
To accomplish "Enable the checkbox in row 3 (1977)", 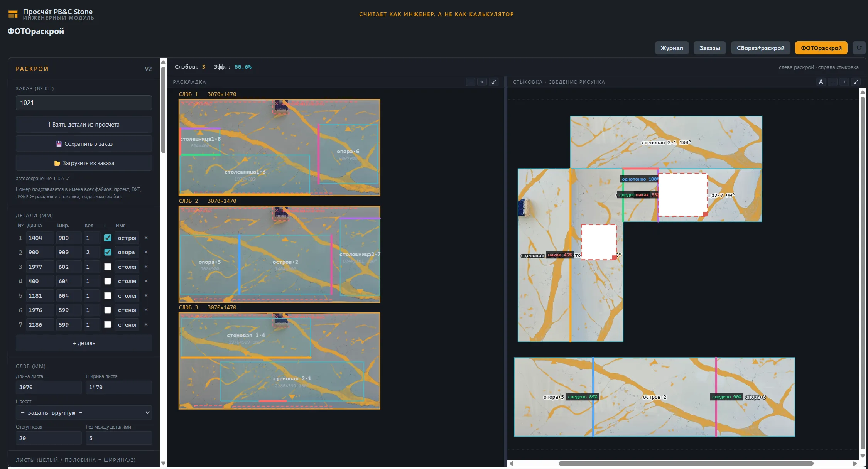I will click(x=108, y=267).
